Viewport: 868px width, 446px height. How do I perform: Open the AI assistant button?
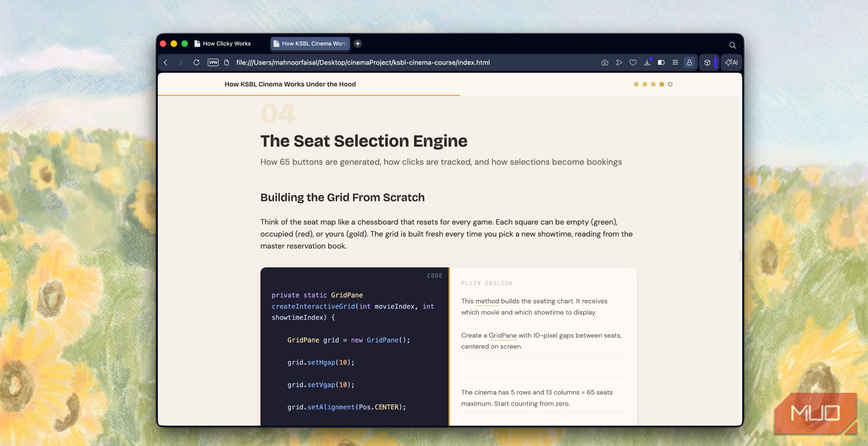[731, 63]
